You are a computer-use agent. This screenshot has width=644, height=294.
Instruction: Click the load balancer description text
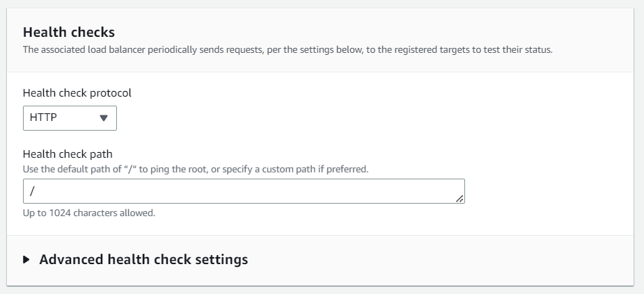click(288, 50)
